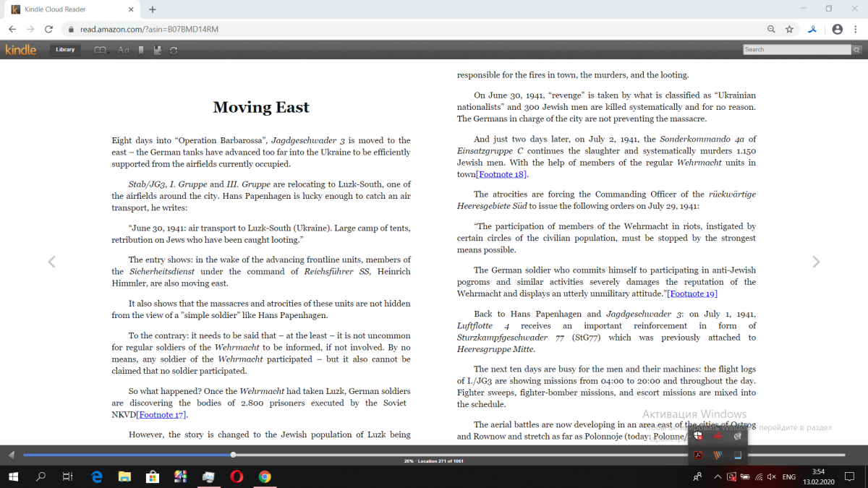This screenshot has height=488, width=868.
Task: Click the colorful stripes tray icon
Action: (718, 455)
